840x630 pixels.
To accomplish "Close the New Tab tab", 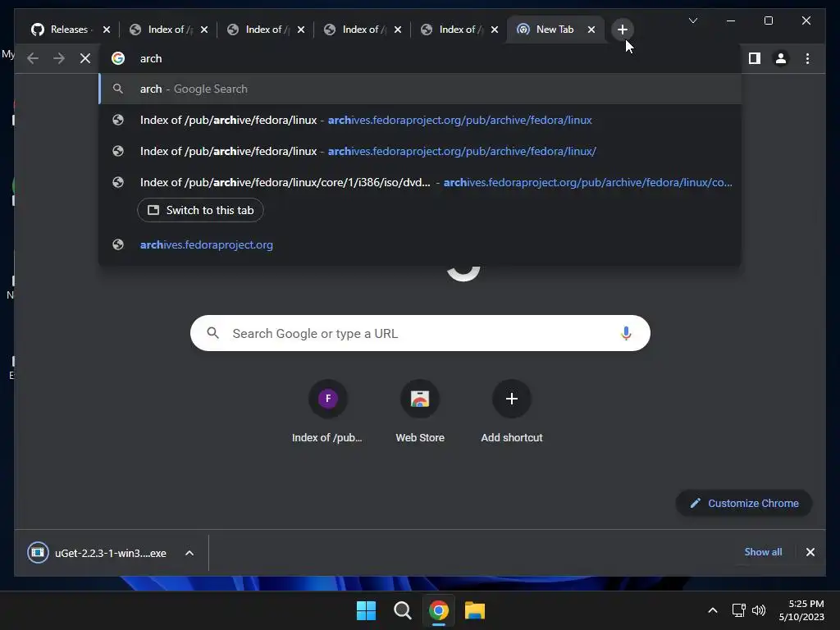I will click(591, 30).
